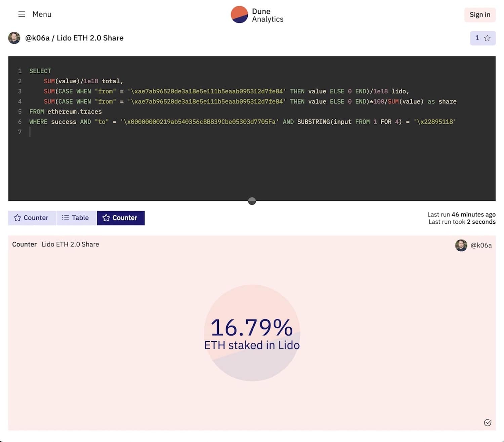
Task: Select the first Counter tab with star icon
Action: 31,218
